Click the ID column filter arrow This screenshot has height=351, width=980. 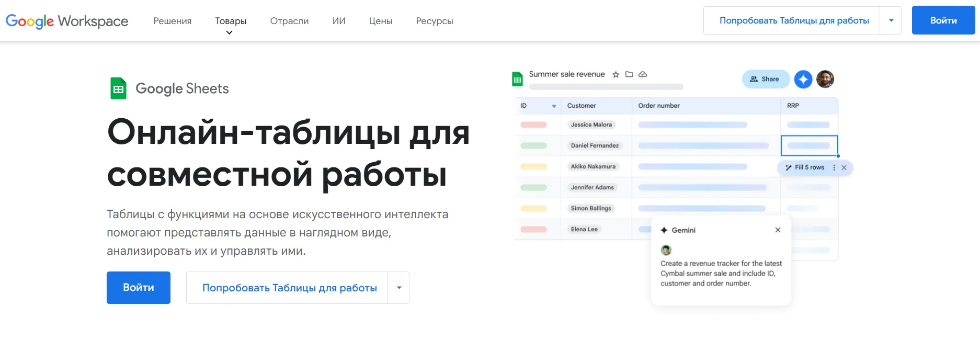point(554,106)
